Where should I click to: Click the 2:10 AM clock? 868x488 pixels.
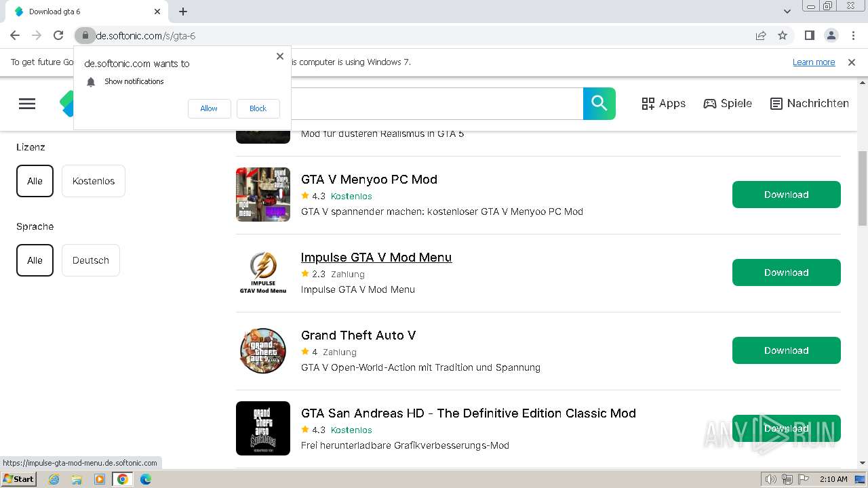coord(833,479)
